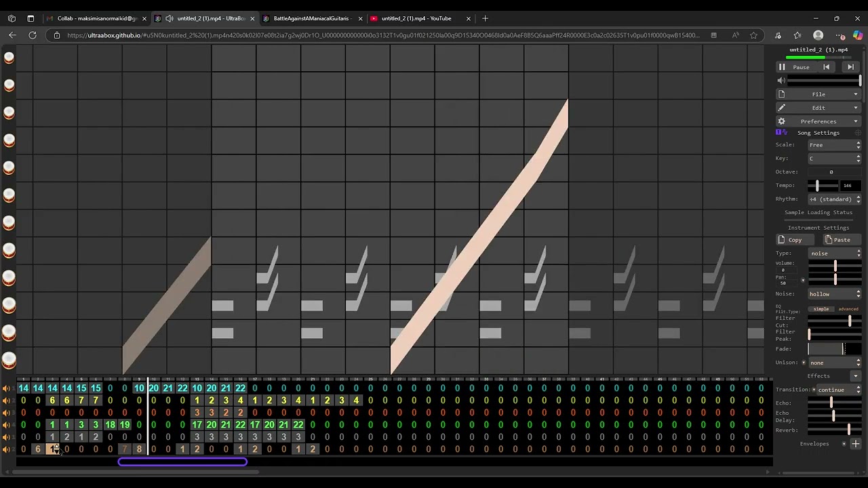Open the Unison dropdown showing none
Image resolution: width=868 pixels, height=488 pixels.
click(834, 363)
